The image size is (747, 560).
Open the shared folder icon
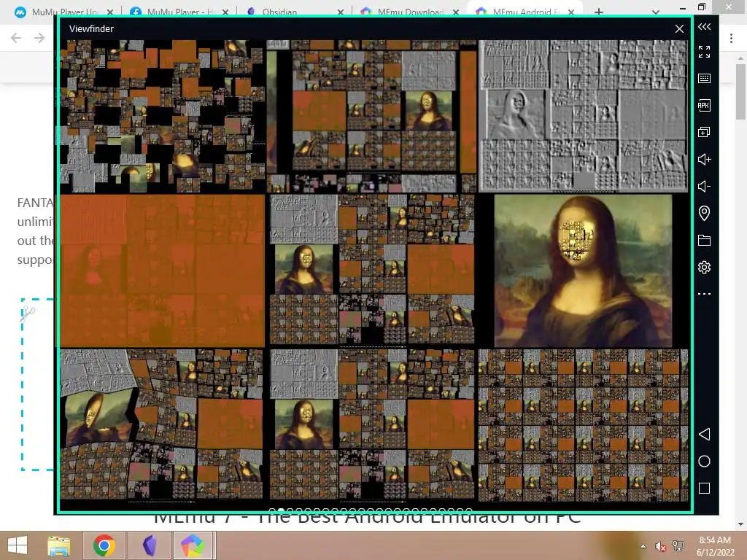(x=704, y=240)
